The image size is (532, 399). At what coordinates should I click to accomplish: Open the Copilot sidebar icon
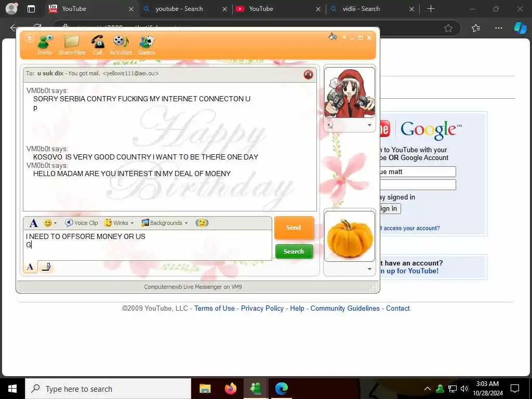point(520,28)
